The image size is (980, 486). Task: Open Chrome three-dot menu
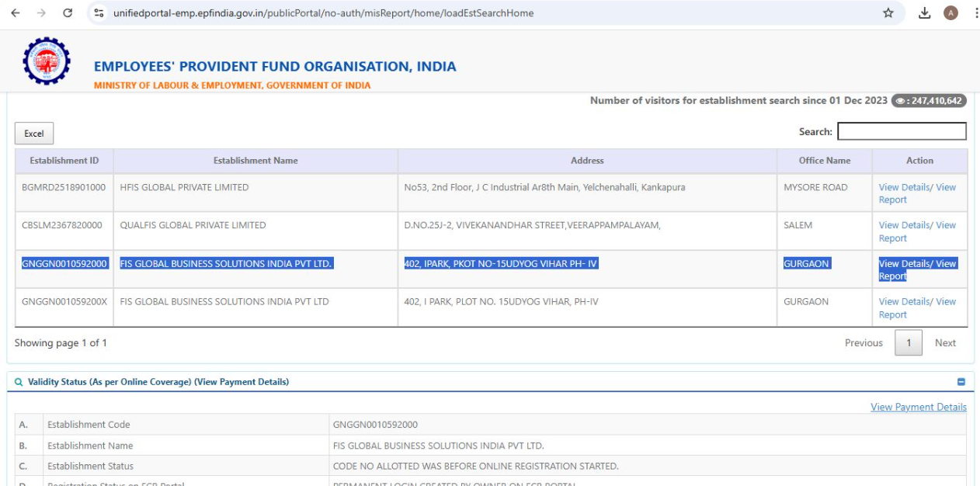(975, 13)
